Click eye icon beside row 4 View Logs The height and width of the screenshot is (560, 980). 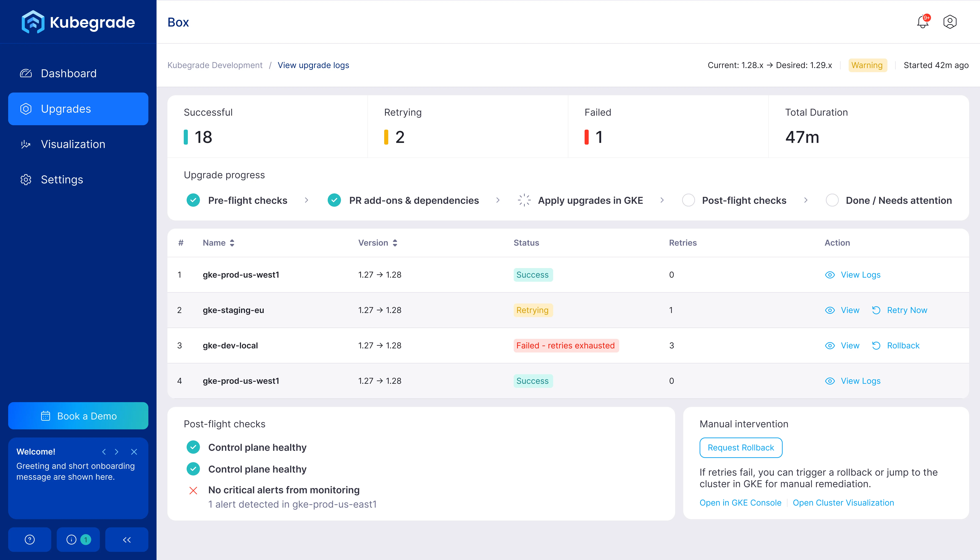(830, 381)
